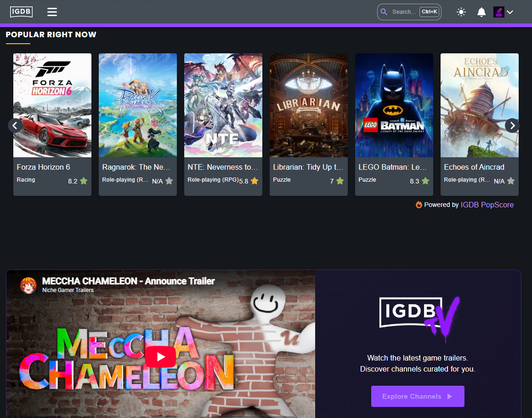
Task: Click the Niche Gamer Trailers channel name
Action: point(68,290)
